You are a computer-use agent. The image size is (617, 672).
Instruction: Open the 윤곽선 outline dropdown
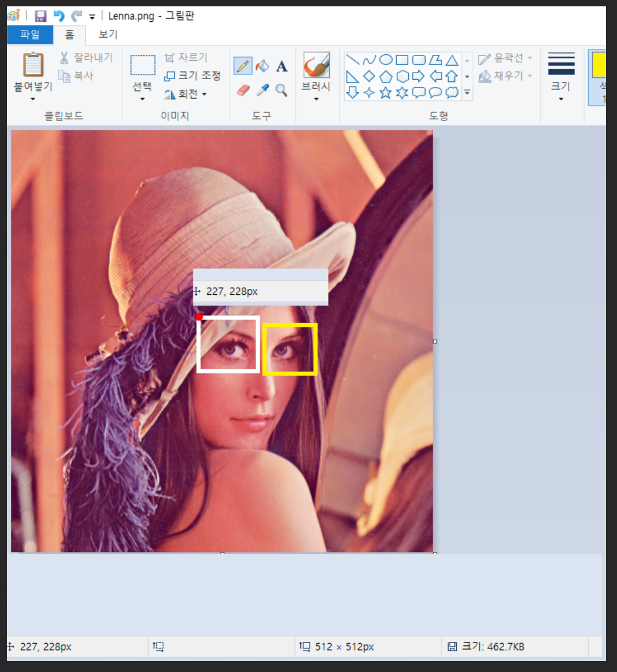pyautogui.click(x=506, y=58)
